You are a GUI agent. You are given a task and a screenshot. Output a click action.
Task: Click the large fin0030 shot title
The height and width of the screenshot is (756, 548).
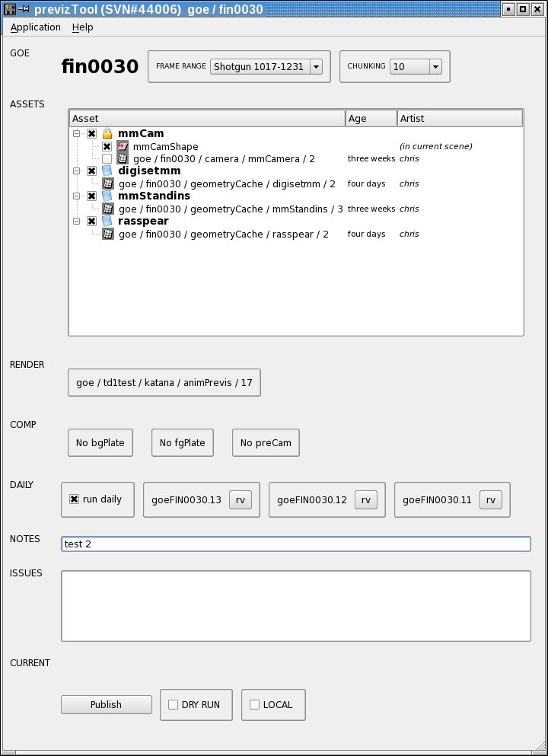(100, 66)
